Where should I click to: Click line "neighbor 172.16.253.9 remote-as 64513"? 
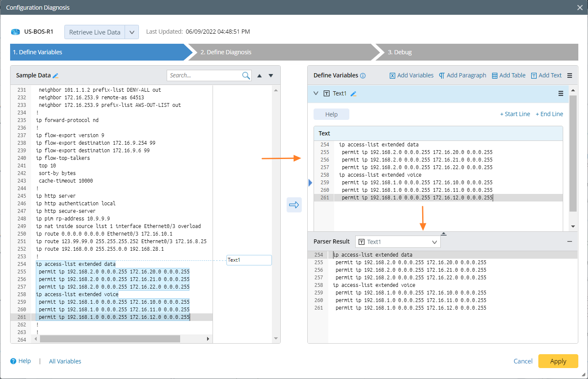(x=91, y=98)
